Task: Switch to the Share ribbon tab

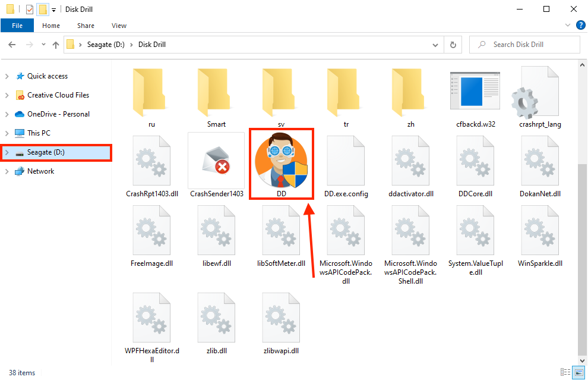Action: [x=86, y=26]
